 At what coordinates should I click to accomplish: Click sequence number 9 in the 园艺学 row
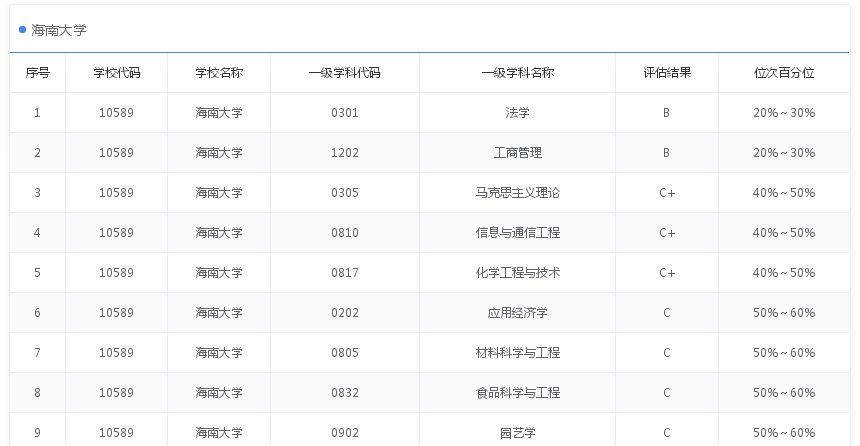point(37,433)
